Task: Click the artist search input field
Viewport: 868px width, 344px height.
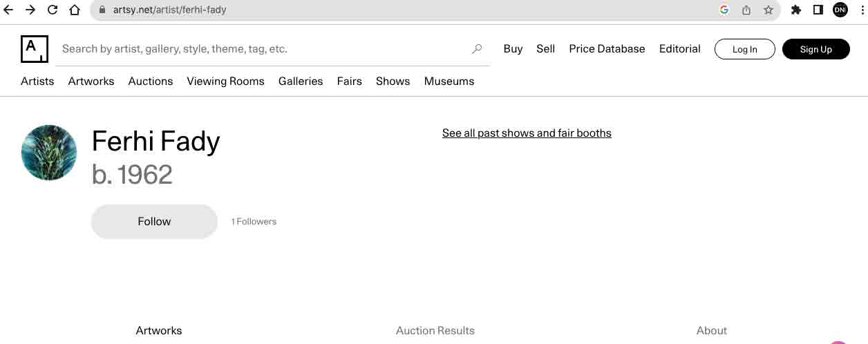Action: click(263, 49)
